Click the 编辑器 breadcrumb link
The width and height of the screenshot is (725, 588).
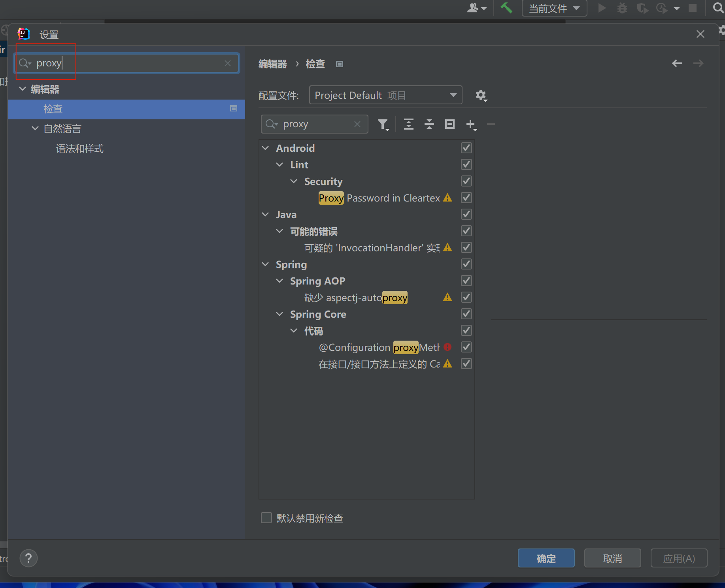coord(273,64)
